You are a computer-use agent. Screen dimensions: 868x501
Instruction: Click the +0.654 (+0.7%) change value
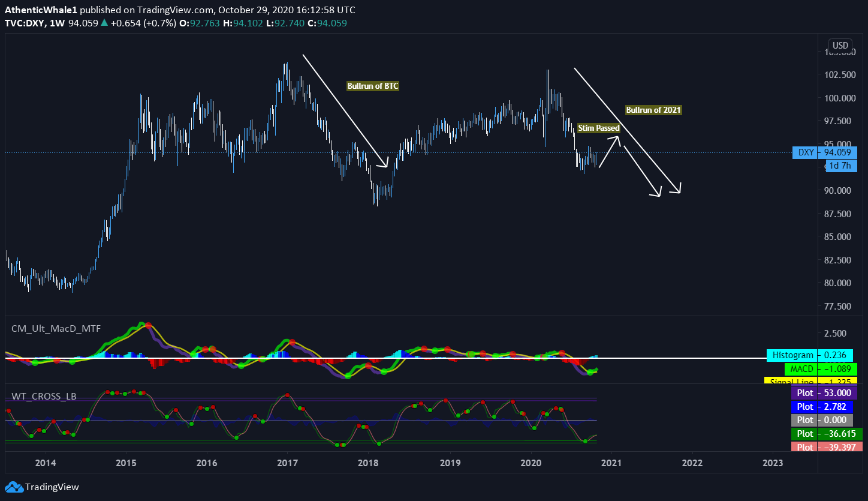click(144, 23)
